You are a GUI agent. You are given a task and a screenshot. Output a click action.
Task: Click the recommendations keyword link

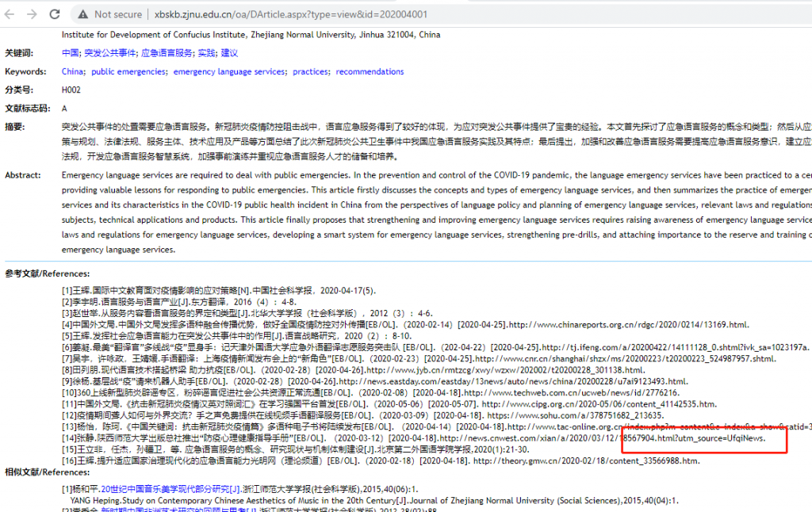(x=370, y=71)
